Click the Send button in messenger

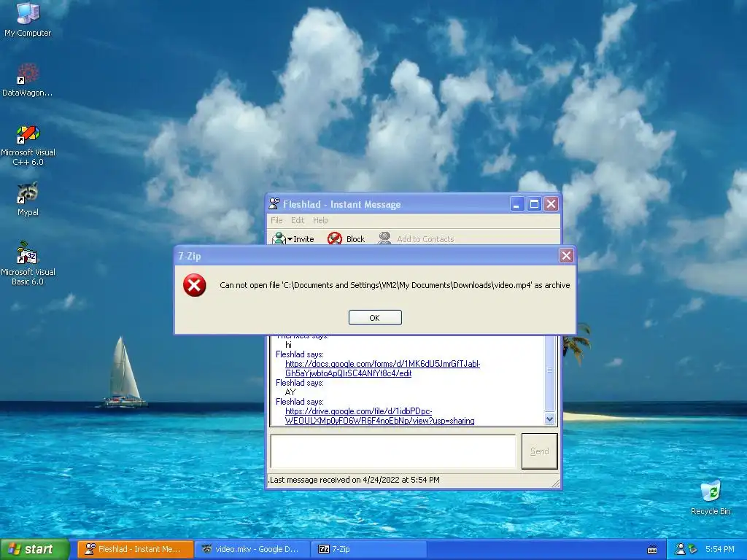tap(540, 451)
